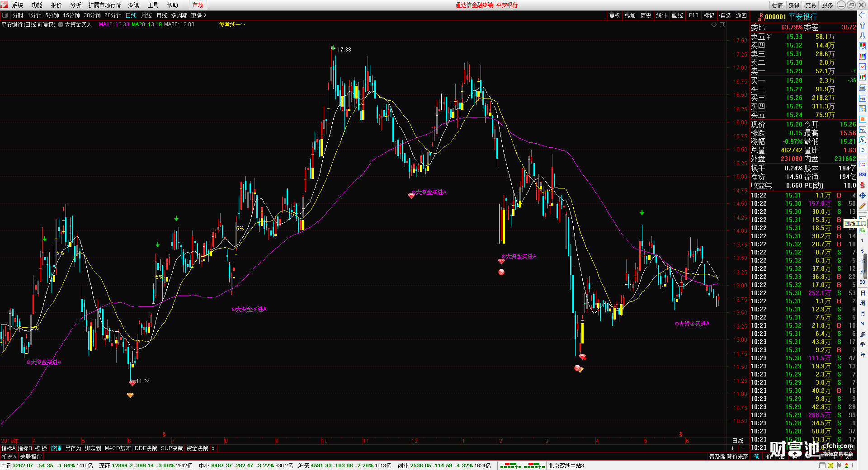Image resolution: width=868 pixels, height=470 pixels.
Task: Open the 功能 menu
Action: click(37, 5)
